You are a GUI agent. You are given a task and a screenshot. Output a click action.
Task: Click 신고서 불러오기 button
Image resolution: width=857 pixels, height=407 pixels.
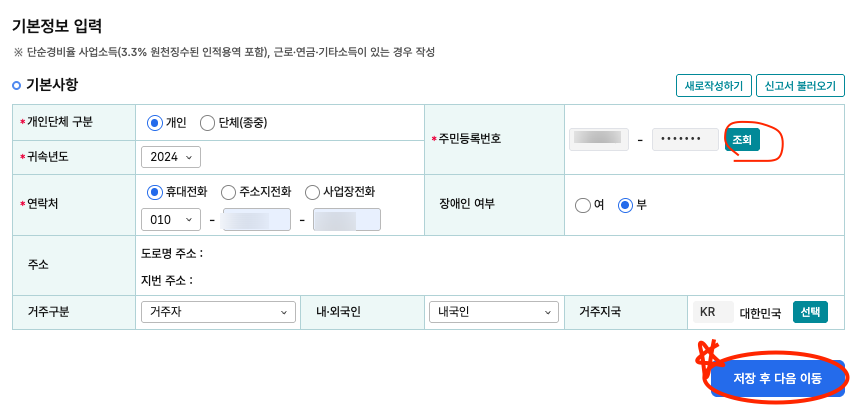(800, 86)
